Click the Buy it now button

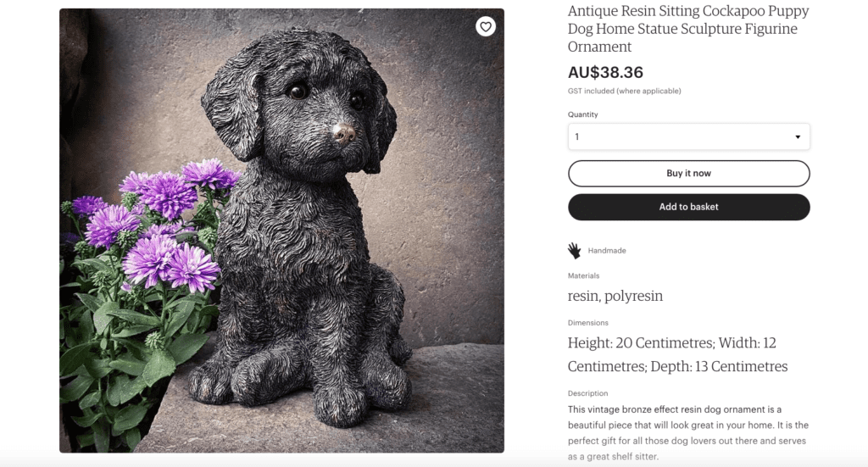click(688, 173)
